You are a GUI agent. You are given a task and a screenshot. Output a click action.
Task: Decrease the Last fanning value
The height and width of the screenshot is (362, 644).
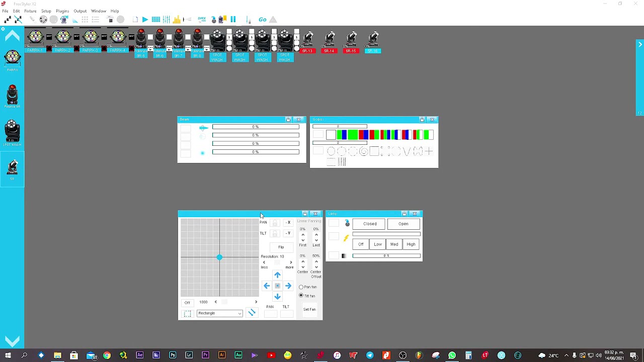(x=316, y=240)
